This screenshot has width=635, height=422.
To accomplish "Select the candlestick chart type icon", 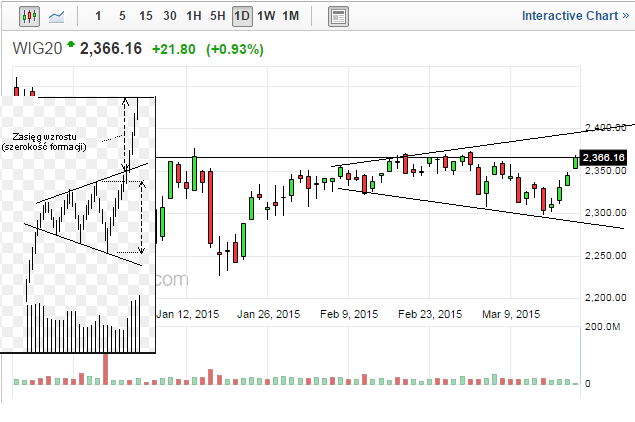I will click(30, 17).
